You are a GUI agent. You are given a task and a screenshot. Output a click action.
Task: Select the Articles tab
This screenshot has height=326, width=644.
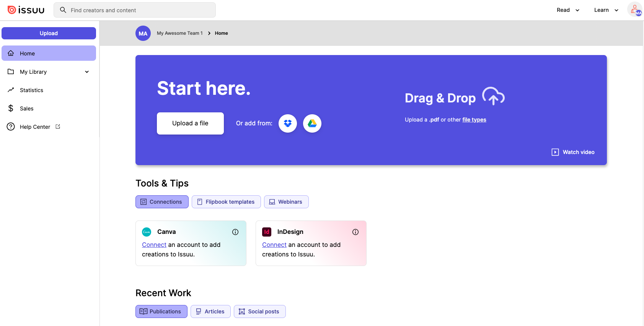[x=210, y=311]
